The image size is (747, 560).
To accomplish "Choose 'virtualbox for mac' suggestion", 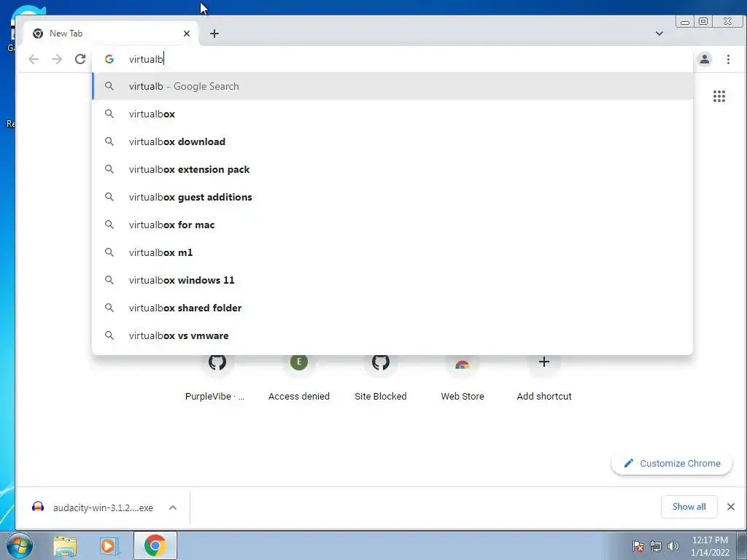I will pos(392,225).
